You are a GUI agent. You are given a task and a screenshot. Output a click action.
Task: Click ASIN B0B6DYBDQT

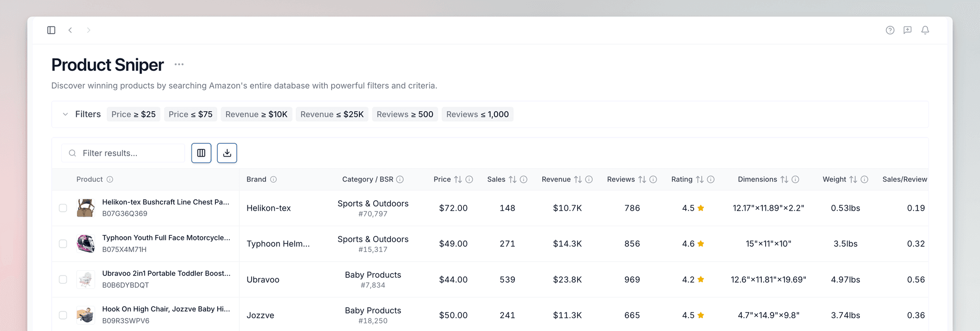tap(125, 285)
